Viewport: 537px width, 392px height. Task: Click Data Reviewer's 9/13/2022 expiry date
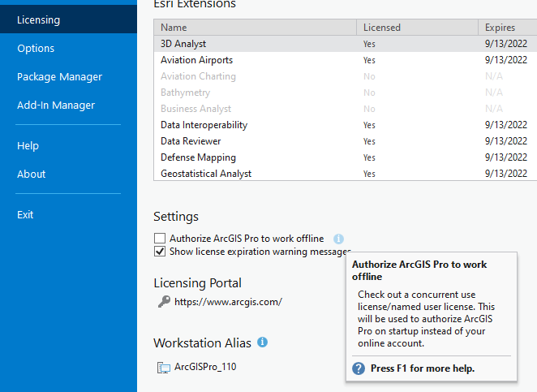pos(506,141)
